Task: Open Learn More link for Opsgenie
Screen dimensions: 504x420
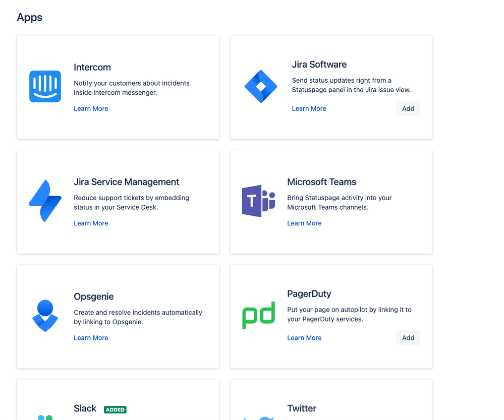Action: pyautogui.click(x=91, y=338)
